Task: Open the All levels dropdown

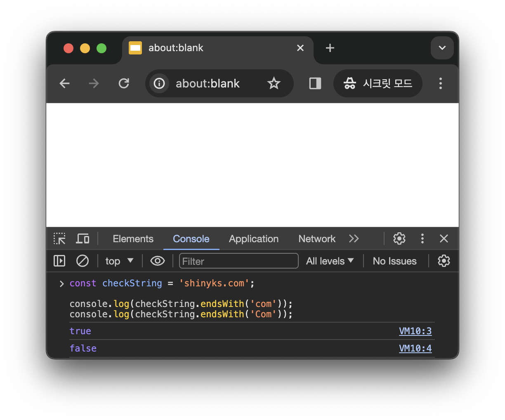Action: click(x=330, y=261)
